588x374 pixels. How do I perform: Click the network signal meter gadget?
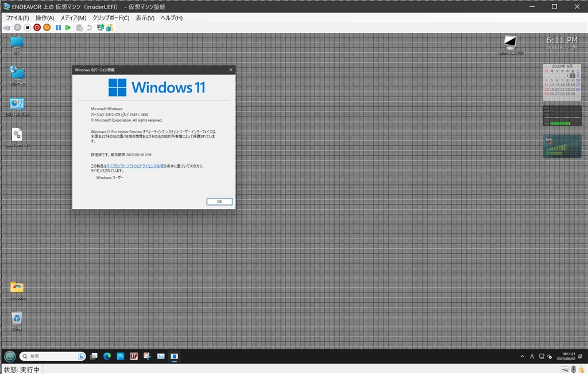tap(562, 146)
